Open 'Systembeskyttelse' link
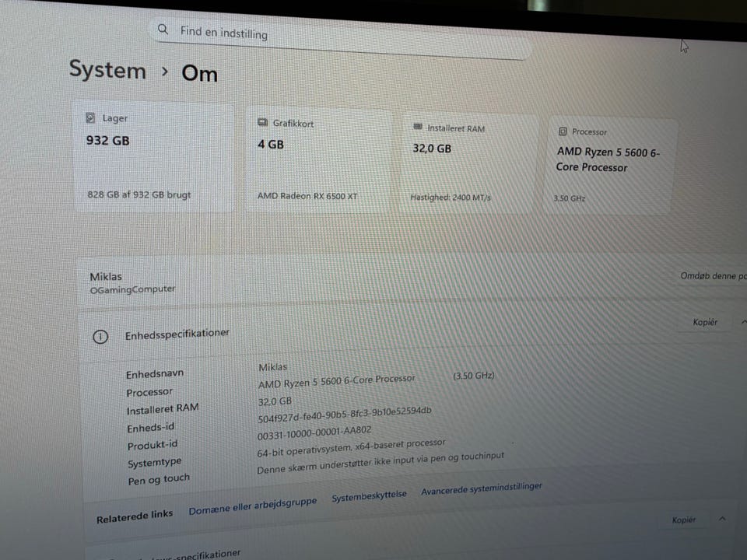This screenshot has width=747, height=560. coord(369,495)
